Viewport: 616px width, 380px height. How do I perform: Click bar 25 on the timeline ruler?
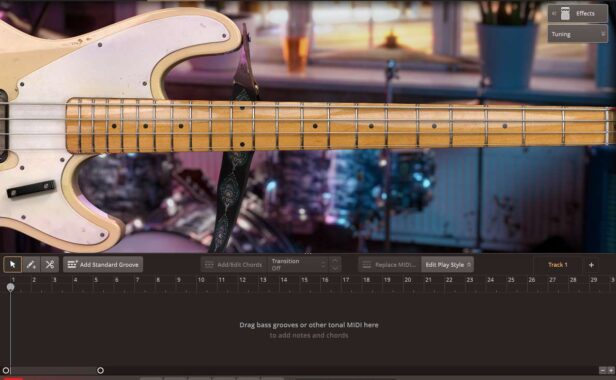tap(511, 280)
